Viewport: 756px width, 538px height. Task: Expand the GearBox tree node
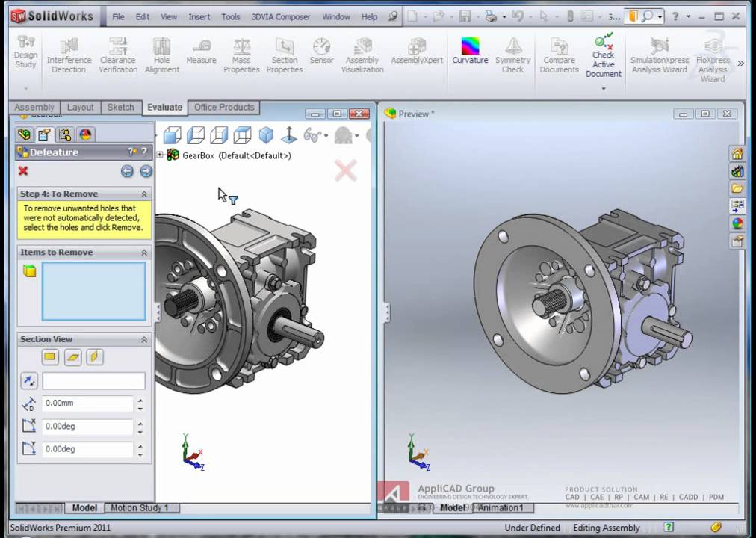coord(160,155)
